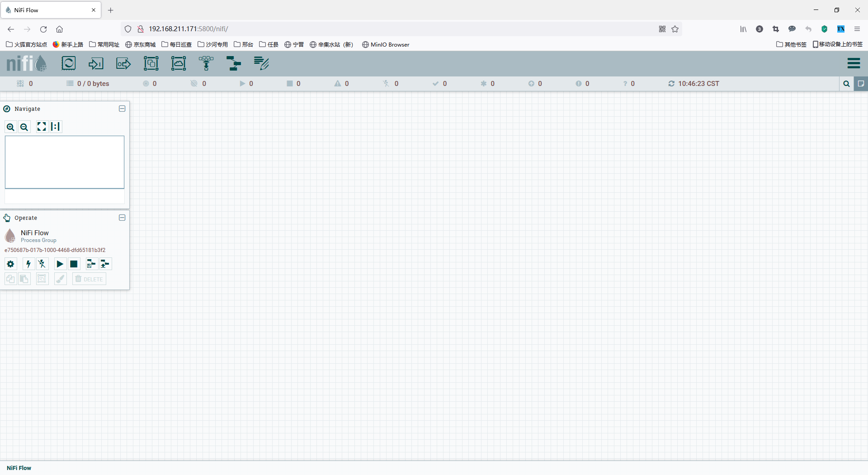Click the Actual size view icon

click(x=56, y=127)
